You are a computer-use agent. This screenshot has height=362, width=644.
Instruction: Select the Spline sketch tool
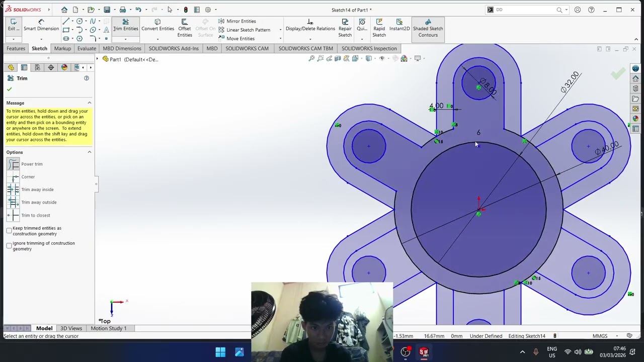(x=93, y=21)
